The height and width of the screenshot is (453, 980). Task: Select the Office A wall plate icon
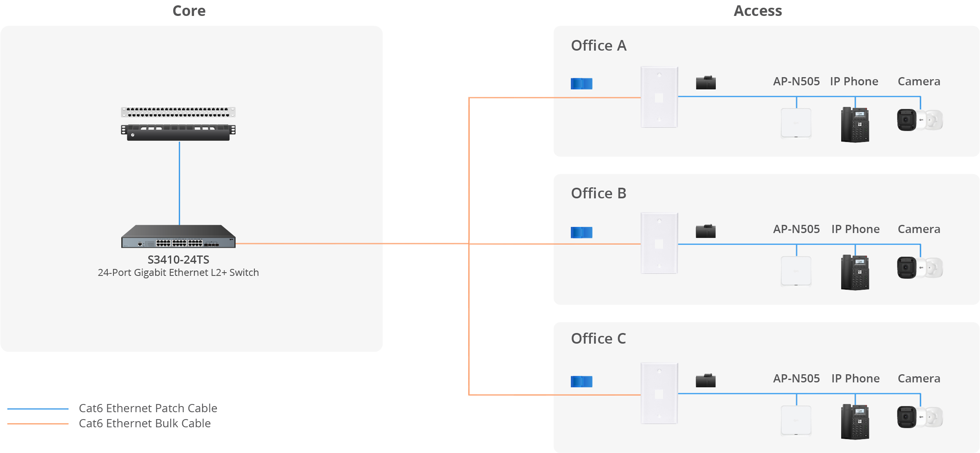point(659,97)
